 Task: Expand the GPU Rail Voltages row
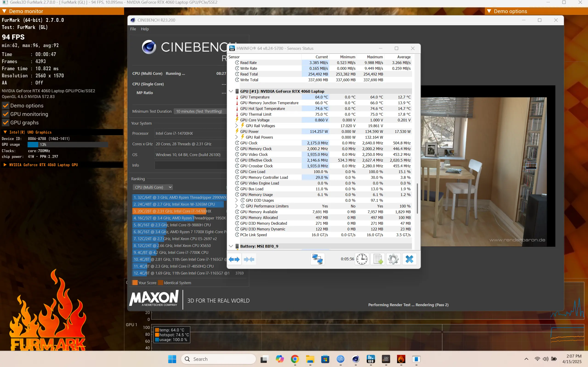[236, 126]
